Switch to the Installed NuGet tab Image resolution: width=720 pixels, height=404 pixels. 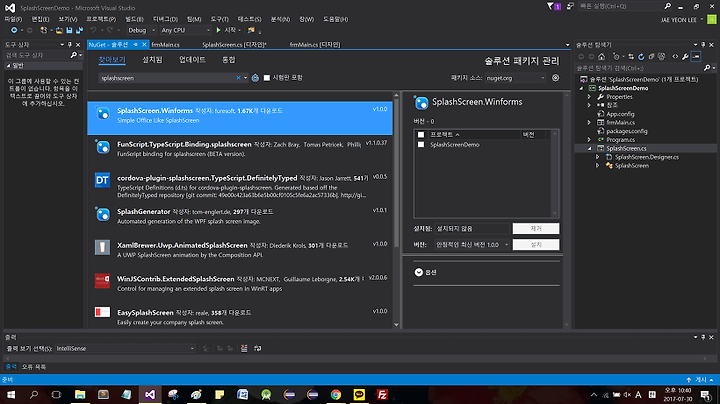pyautogui.click(x=152, y=60)
